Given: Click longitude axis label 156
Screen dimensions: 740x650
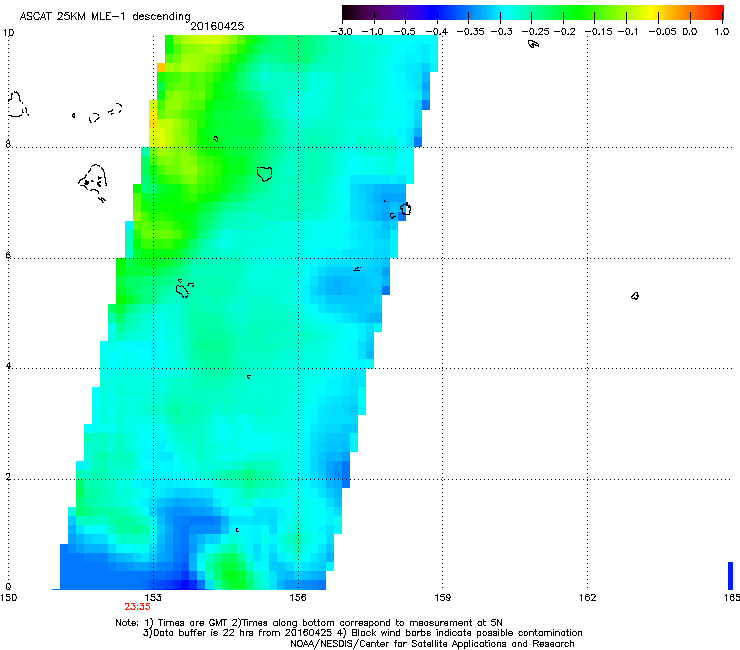Looking at the screenshot, I should click(298, 598).
